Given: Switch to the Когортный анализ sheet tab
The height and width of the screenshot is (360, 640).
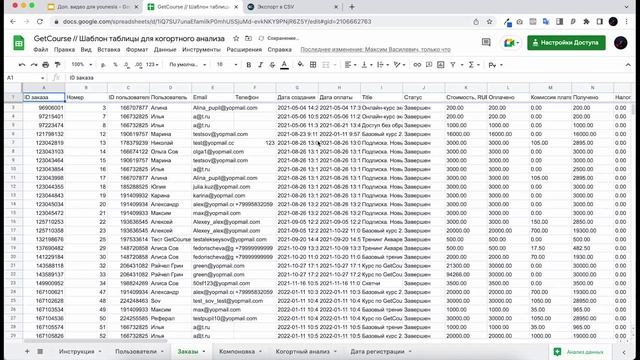Looking at the screenshot, I should point(306,351).
